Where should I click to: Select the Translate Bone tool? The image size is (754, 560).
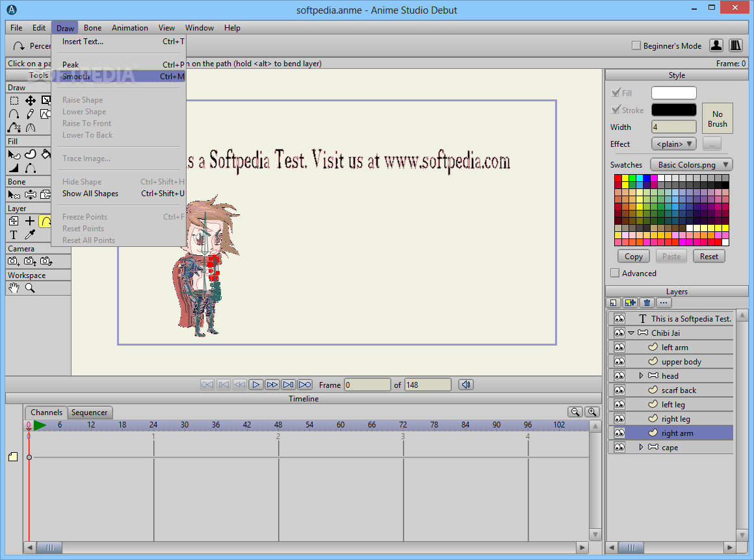point(30,195)
